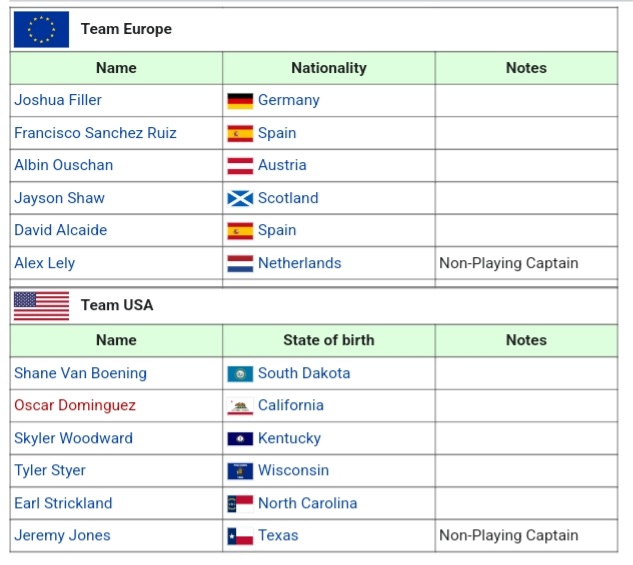The width and height of the screenshot is (633, 565).
Task: Click the Austria flag icon
Action: (240, 166)
